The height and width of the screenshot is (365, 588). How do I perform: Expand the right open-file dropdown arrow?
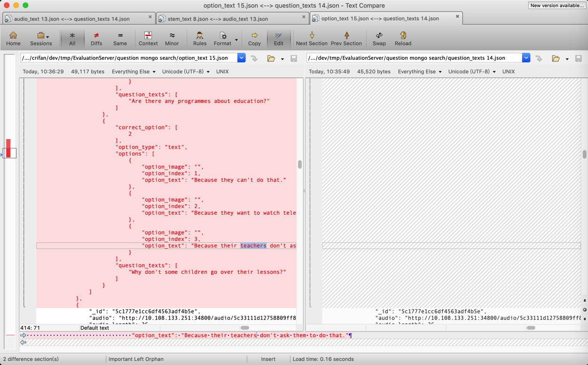tap(567, 59)
